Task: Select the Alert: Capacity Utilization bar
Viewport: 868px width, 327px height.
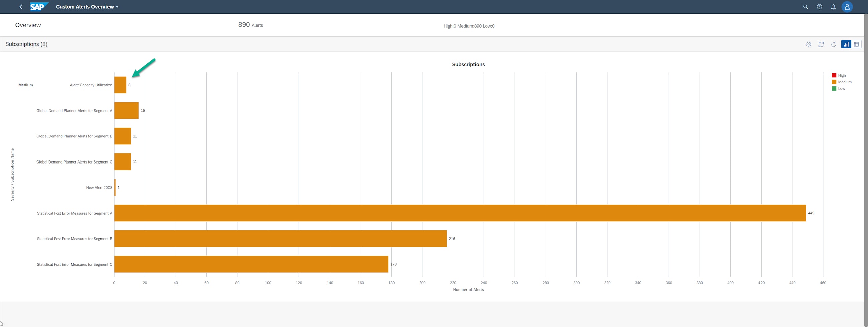Action: tap(120, 85)
